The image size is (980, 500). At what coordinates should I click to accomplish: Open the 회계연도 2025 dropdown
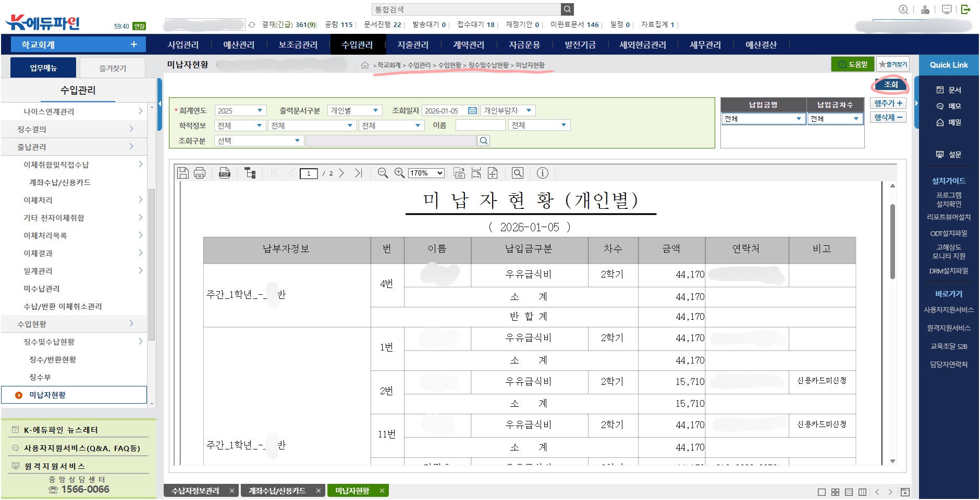(x=240, y=111)
